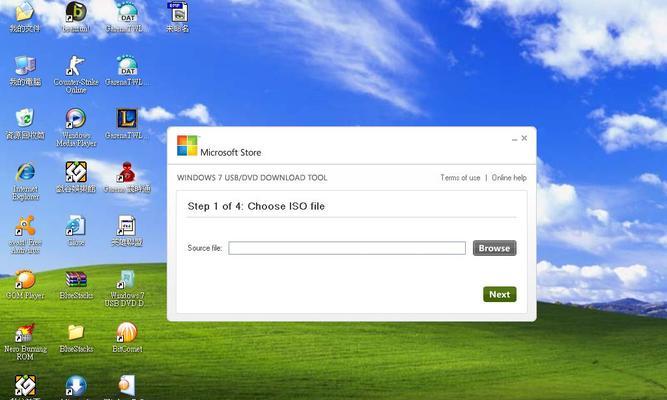
Task: Click the 'Source file:' label
Action: (x=205, y=248)
